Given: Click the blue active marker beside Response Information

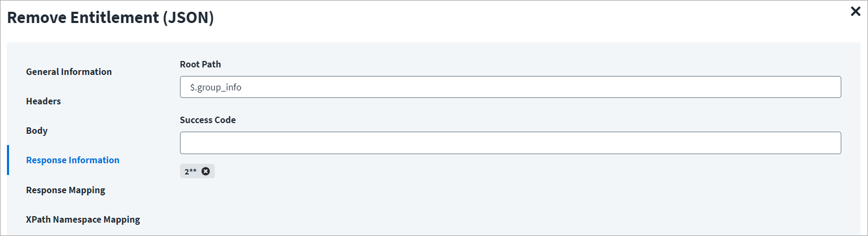Looking at the screenshot, I should point(8,160).
